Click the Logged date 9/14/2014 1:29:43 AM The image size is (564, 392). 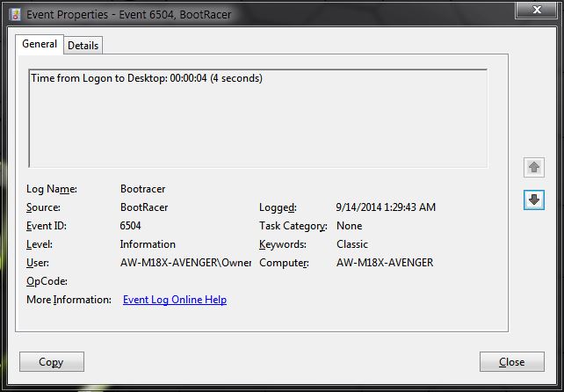tap(386, 207)
